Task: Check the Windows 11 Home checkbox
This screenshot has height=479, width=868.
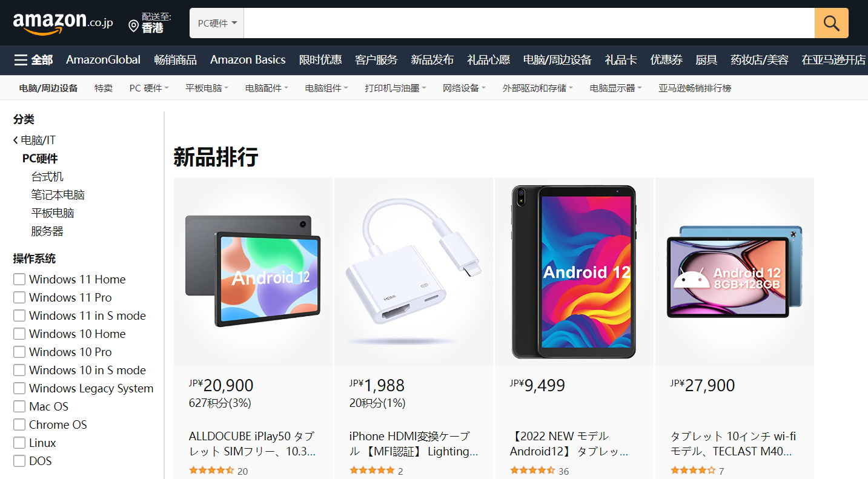Action: pyautogui.click(x=19, y=279)
